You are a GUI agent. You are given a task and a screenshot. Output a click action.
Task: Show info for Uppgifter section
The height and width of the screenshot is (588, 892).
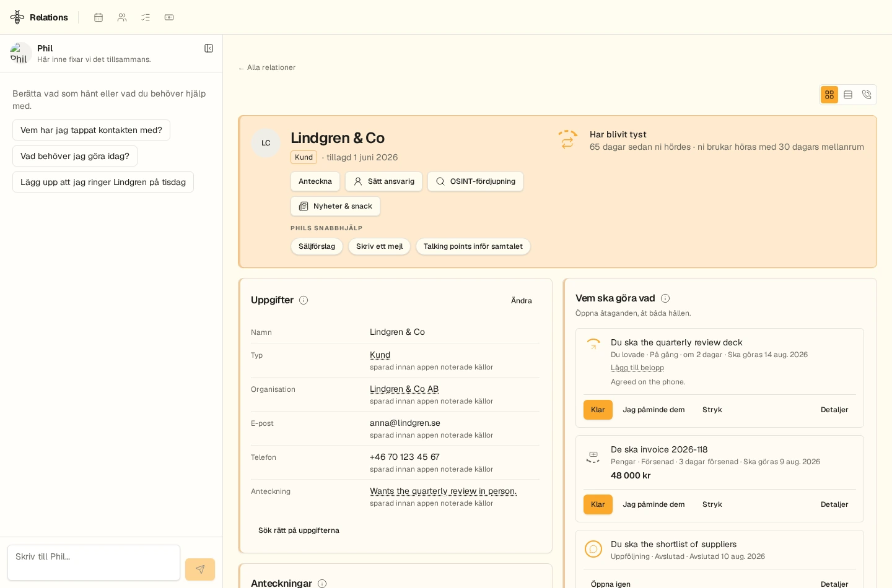pos(304,300)
